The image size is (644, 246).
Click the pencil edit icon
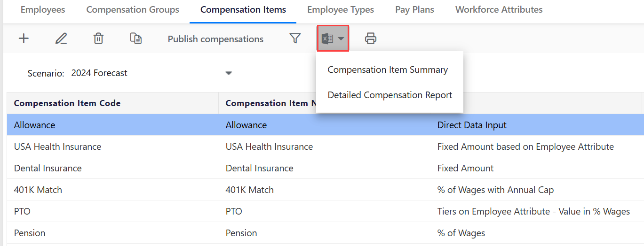(61, 38)
